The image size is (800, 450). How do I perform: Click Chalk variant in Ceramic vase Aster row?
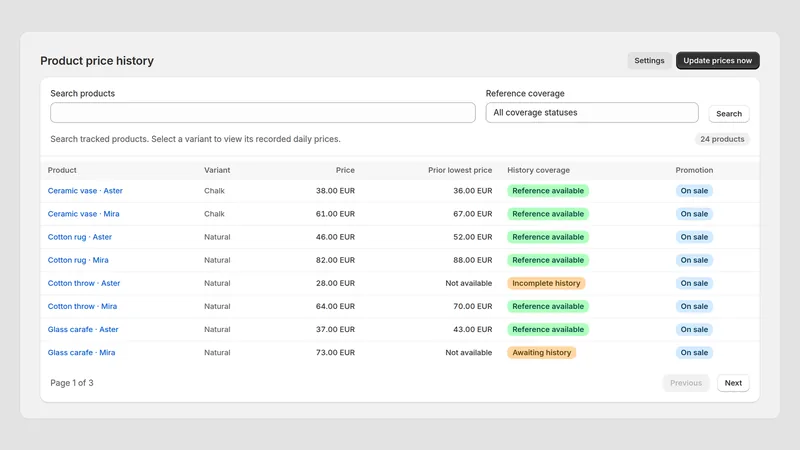coord(214,191)
